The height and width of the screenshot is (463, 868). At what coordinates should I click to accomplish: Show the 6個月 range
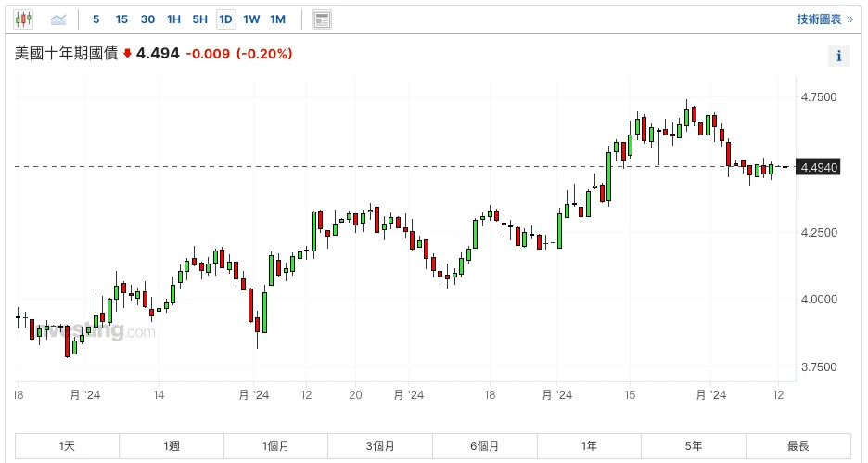tap(485, 446)
